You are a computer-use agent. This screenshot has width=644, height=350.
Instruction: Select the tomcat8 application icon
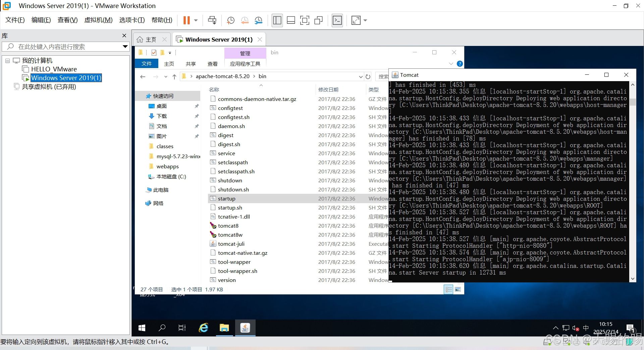213,226
